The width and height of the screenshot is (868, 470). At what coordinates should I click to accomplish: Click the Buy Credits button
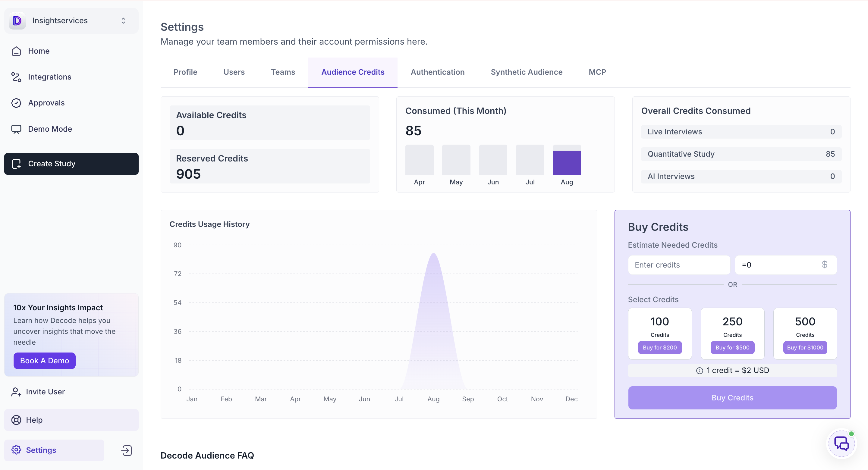[732, 398]
